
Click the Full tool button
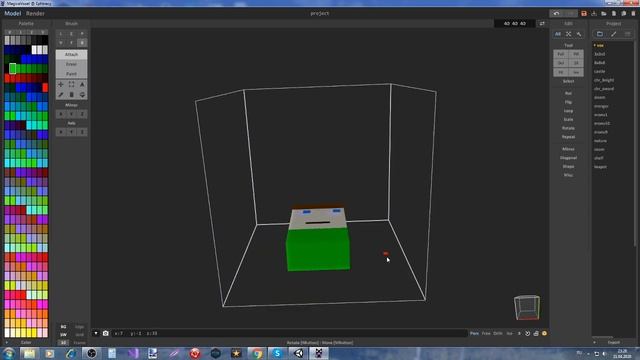561,54
